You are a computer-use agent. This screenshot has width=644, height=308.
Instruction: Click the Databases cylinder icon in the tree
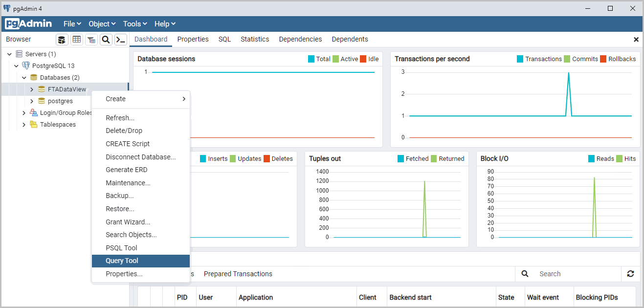tap(34, 77)
